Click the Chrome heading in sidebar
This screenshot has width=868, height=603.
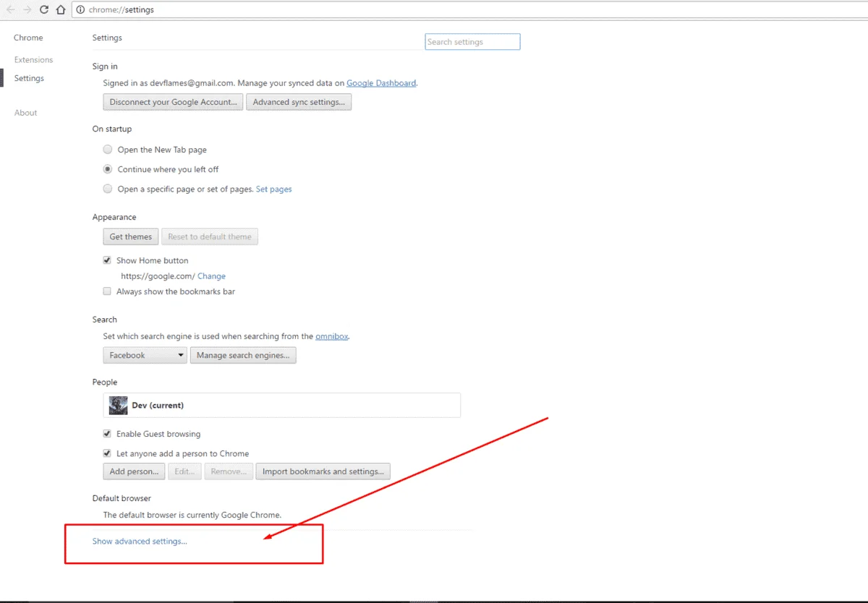tap(28, 38)
